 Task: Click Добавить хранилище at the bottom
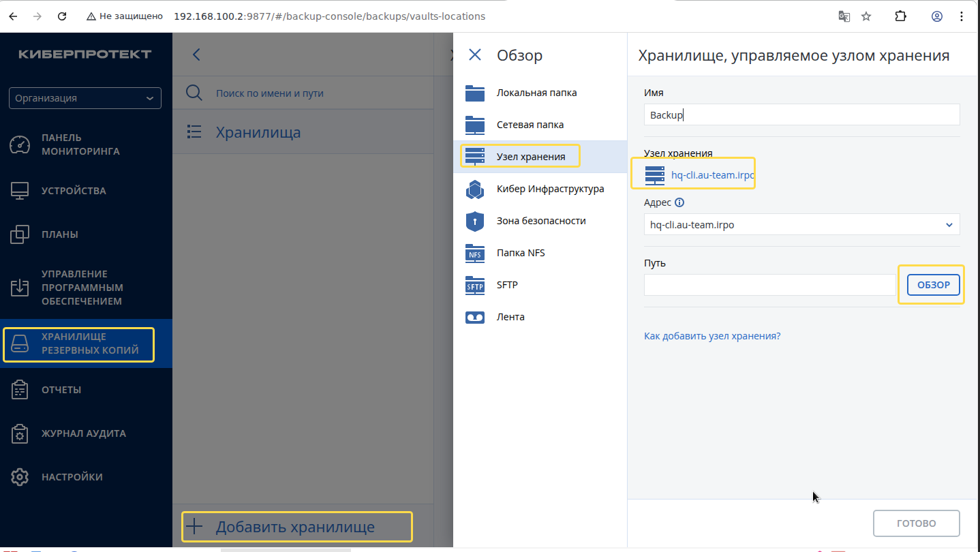tap(296, 527)
